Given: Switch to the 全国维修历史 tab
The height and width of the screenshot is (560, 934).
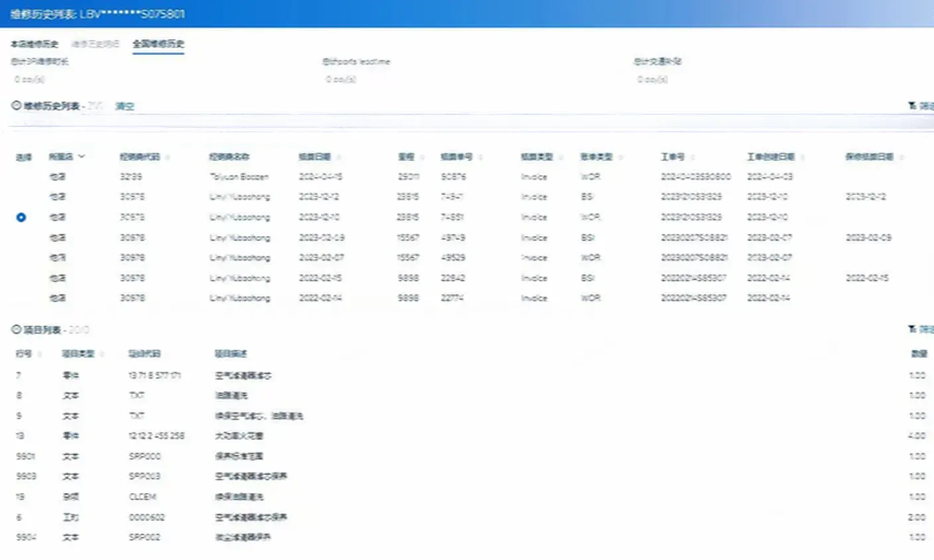Looking at the screenshot, I should pos(158,44).
